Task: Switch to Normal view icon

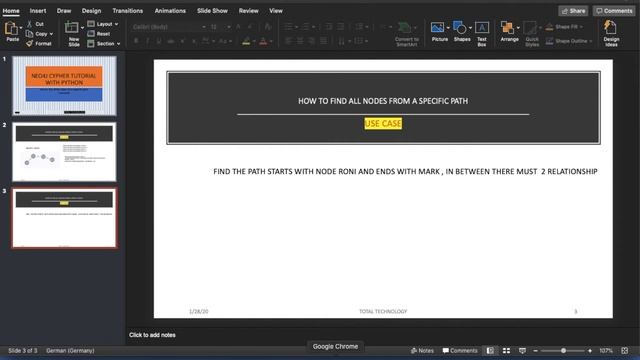Action: [490, 351]
